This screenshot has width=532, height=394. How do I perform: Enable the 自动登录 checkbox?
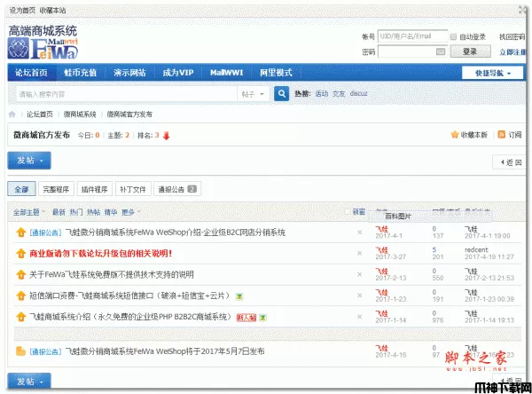[455, 37]
